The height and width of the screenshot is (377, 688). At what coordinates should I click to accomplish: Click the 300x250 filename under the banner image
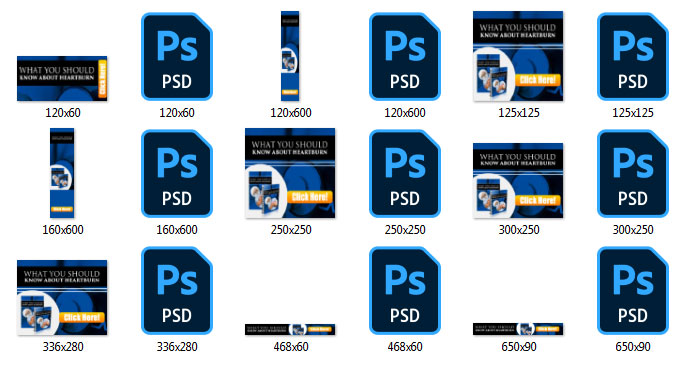pos(519,230)
